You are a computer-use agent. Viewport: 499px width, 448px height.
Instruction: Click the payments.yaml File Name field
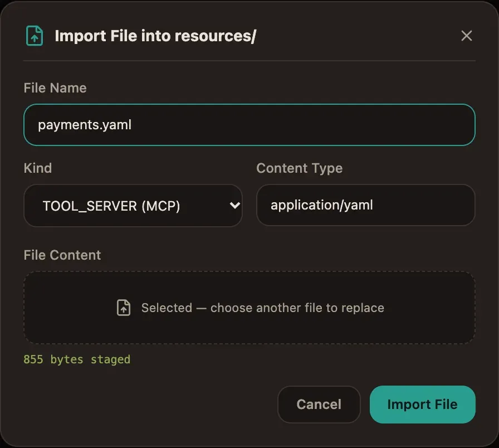click(249, 125)
